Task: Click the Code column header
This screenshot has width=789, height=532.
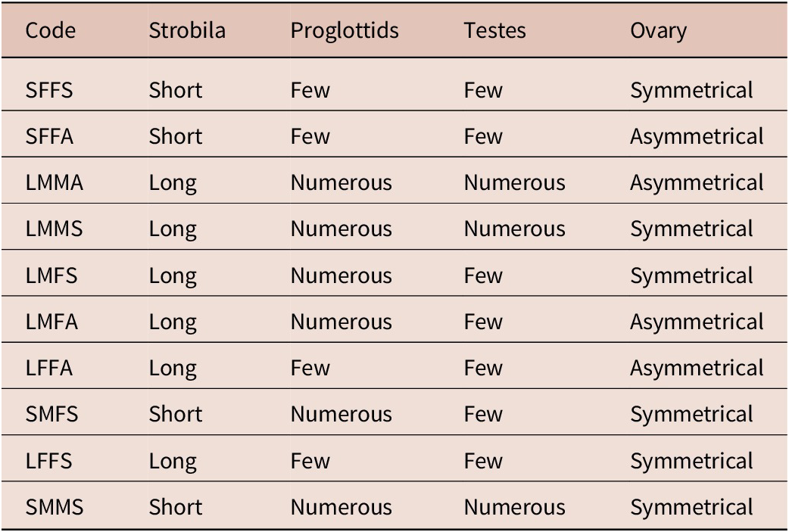Action: pyautogui.click(x=50, y=31)
